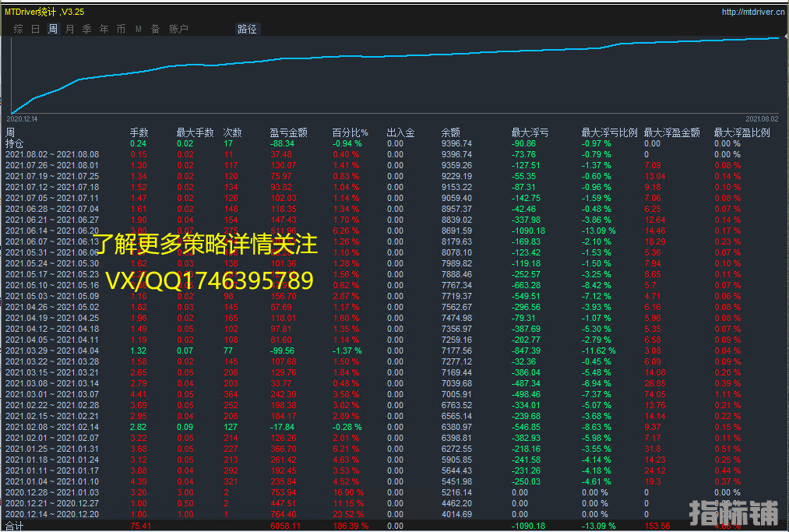Select the 周 weekly statistics tab
Screen dimensions: 789x532
pyautogui.click(x=53, y=29)
